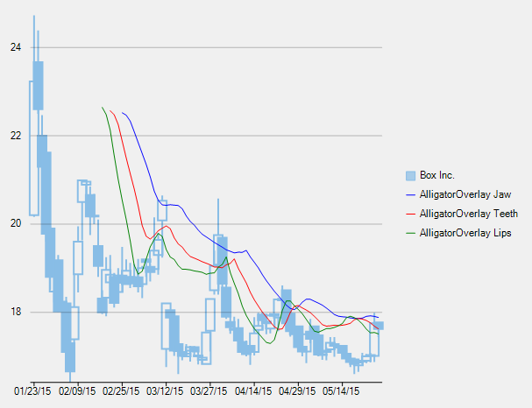Click the 04/29/15 date axis label
This screenshot has width=532, height=408.
click(296, 390)
